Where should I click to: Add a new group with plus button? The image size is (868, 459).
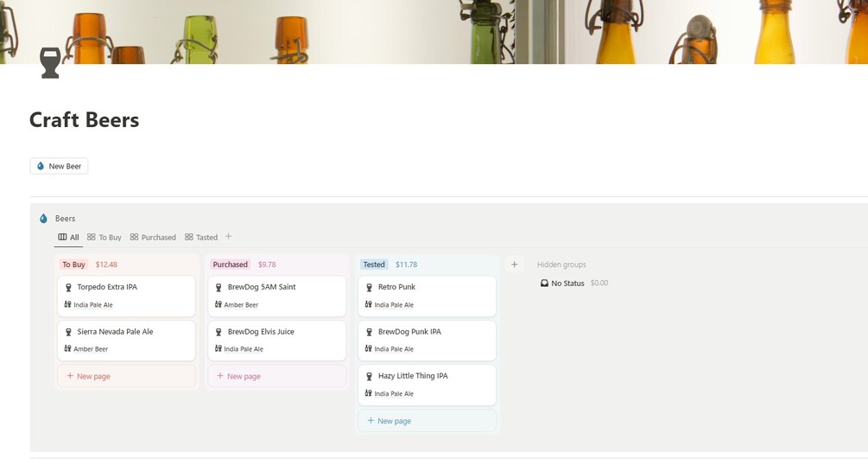point(514,265)
